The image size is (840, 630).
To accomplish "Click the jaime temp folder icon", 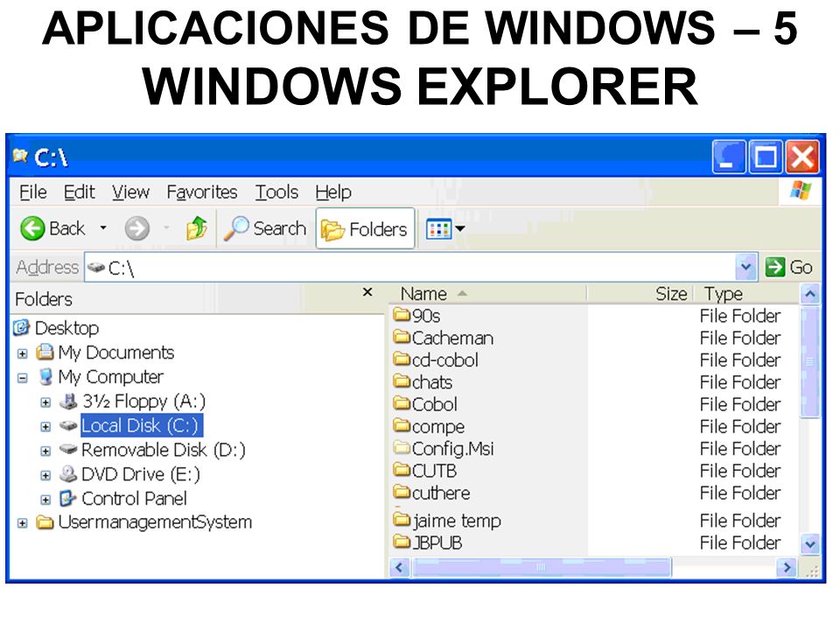I will click(x=402, y=519).
